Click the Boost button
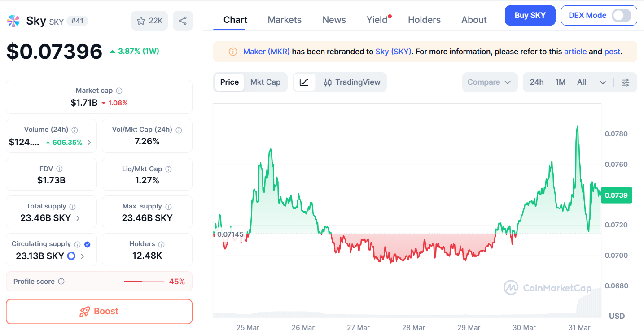644x334 pixels. coord(99,312)
